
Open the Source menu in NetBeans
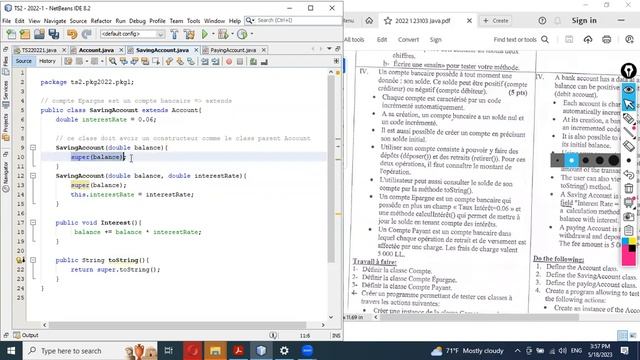pos(78,21)
